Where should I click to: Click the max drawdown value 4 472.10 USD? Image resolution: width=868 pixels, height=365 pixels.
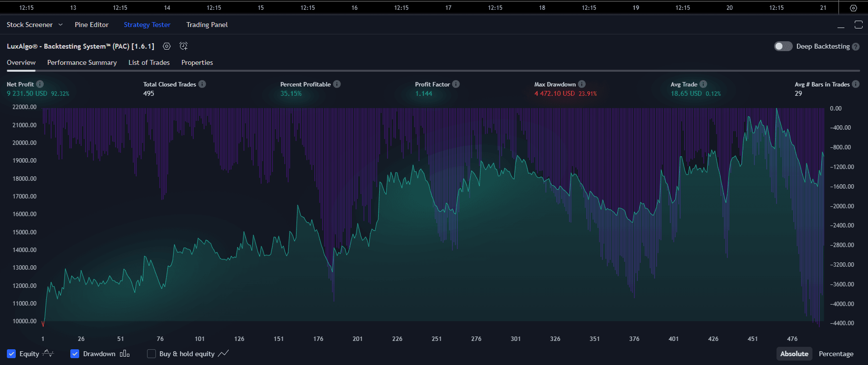pyautogui.click(x=555, y=93)
